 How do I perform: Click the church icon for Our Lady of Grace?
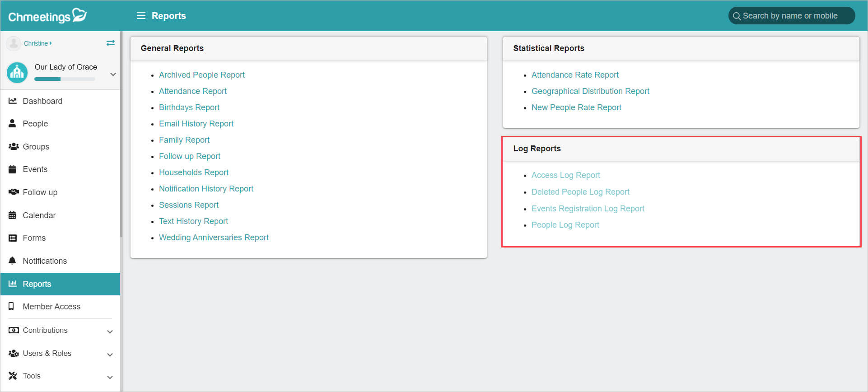(17, 72)
